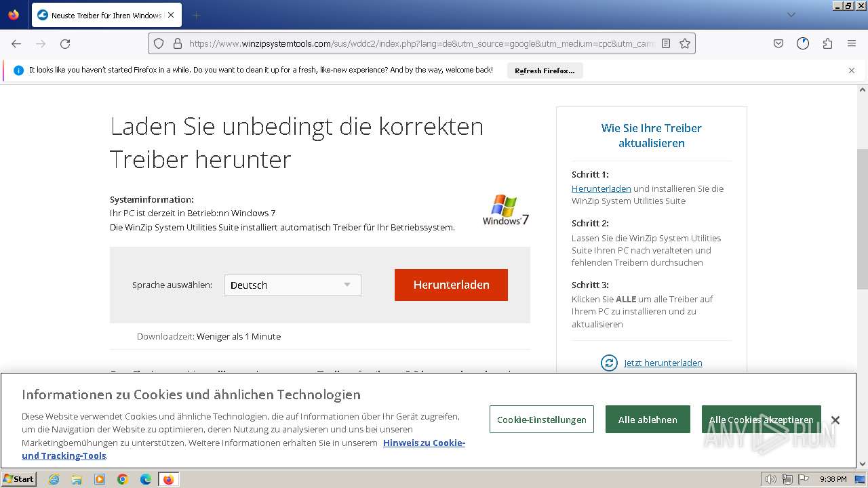This screenshot has height=488, width=868.
Task: View site security padlock info
Action: point(177,43)
